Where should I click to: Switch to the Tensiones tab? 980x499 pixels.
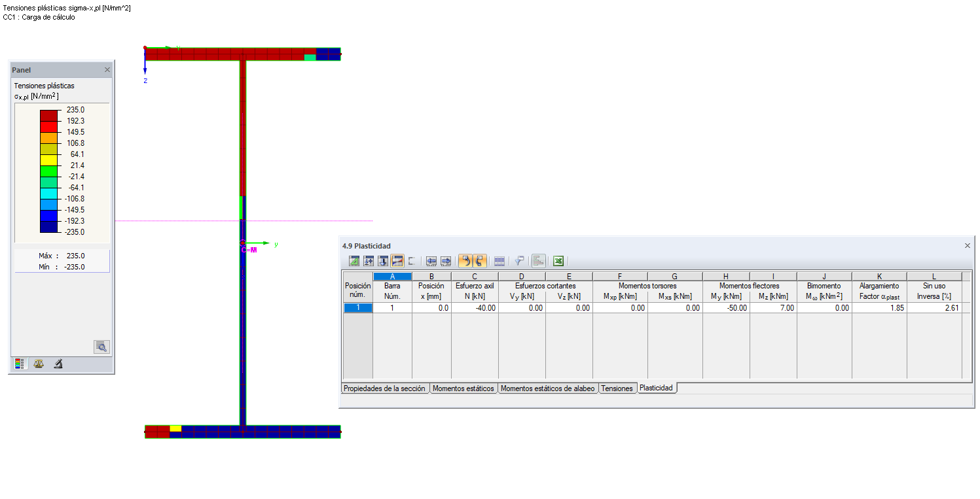(x=617, y=388)
